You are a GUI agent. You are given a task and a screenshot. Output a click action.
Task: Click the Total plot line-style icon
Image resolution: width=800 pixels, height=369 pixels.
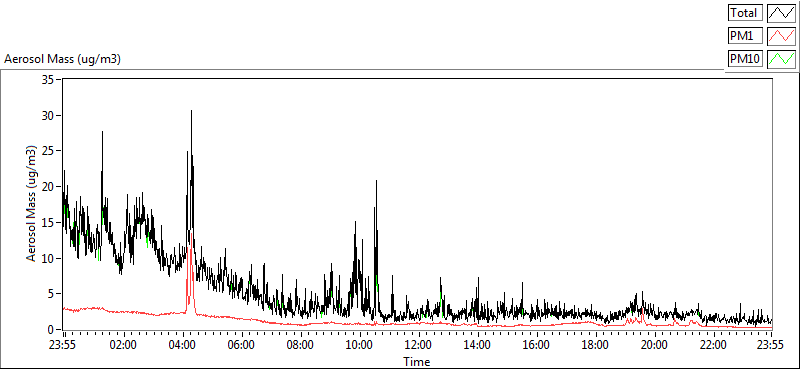782,13
